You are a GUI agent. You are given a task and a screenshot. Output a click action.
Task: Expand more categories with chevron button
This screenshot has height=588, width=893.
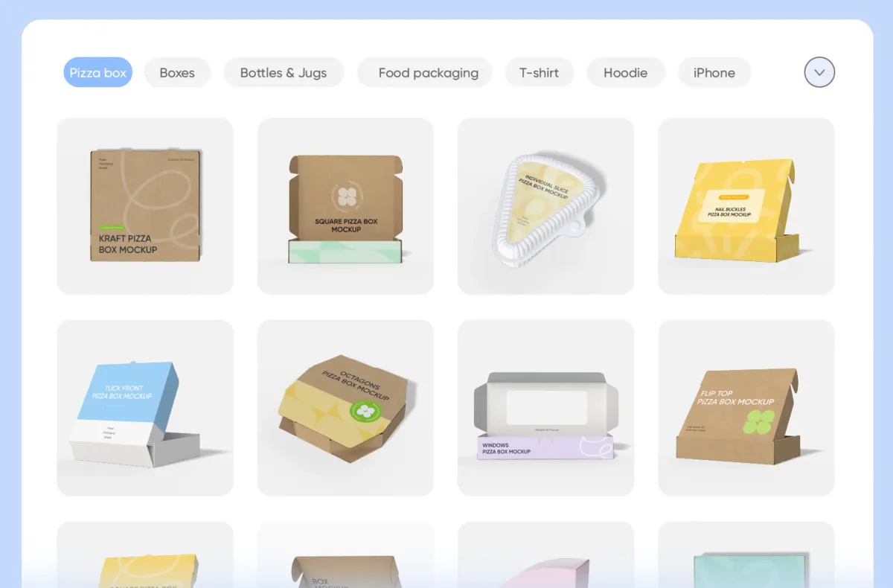[819, 73]
